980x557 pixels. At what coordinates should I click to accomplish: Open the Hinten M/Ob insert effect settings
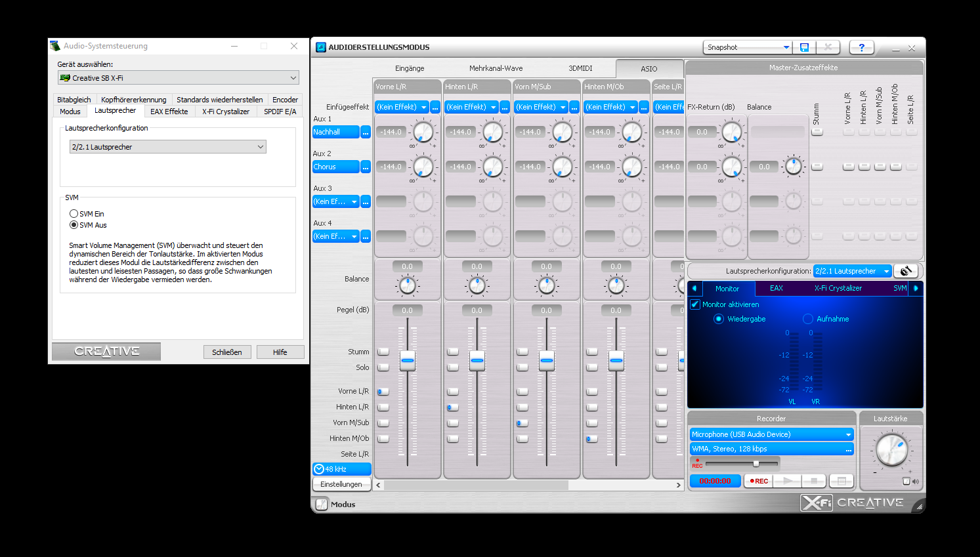coord(644,107)
